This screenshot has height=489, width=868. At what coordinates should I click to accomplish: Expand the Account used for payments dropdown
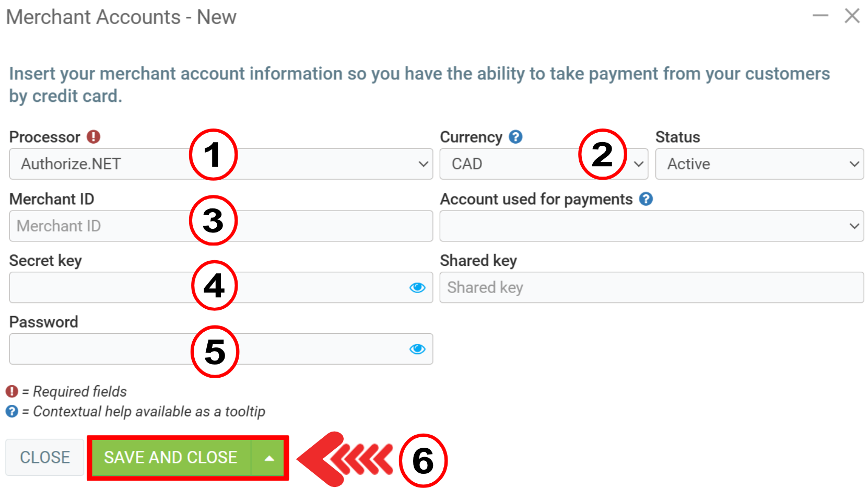coord(651,226)
